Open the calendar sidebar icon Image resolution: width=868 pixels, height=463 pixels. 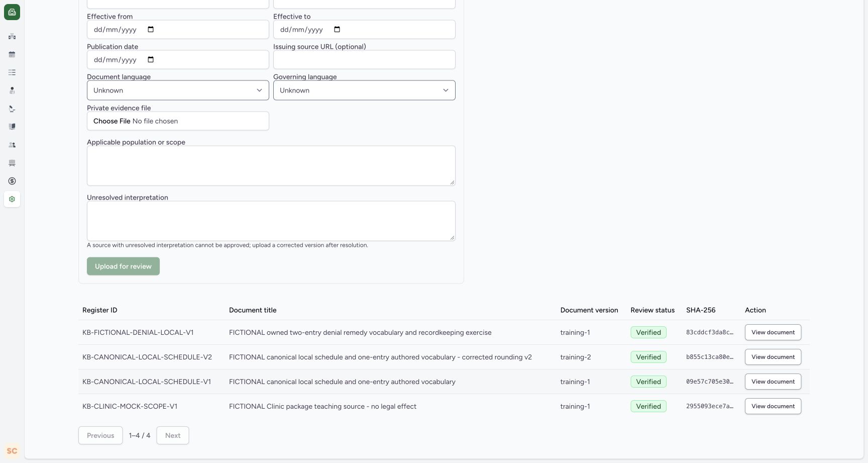(x=12, y=54)
